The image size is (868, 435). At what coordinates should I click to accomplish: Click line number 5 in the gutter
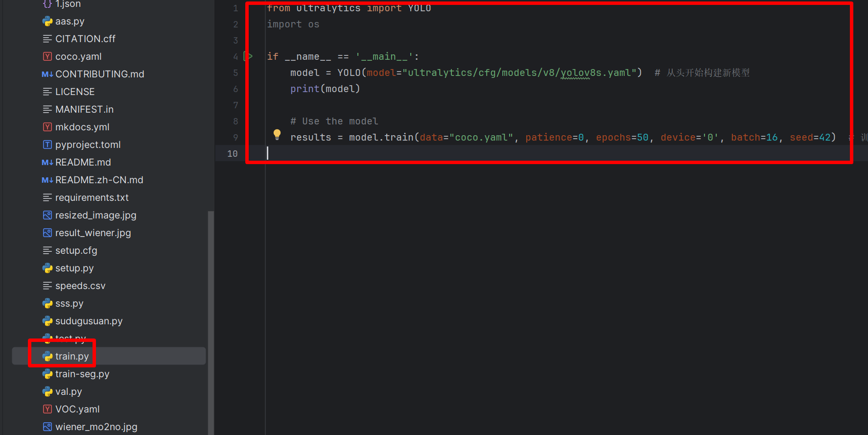pyautogui.click(x=235, y=72)
